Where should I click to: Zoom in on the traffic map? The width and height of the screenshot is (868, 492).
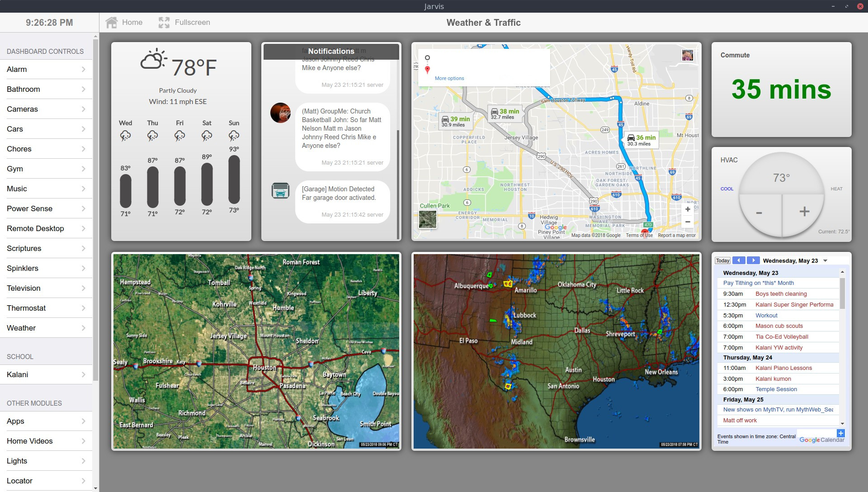[x=688, y=209]
